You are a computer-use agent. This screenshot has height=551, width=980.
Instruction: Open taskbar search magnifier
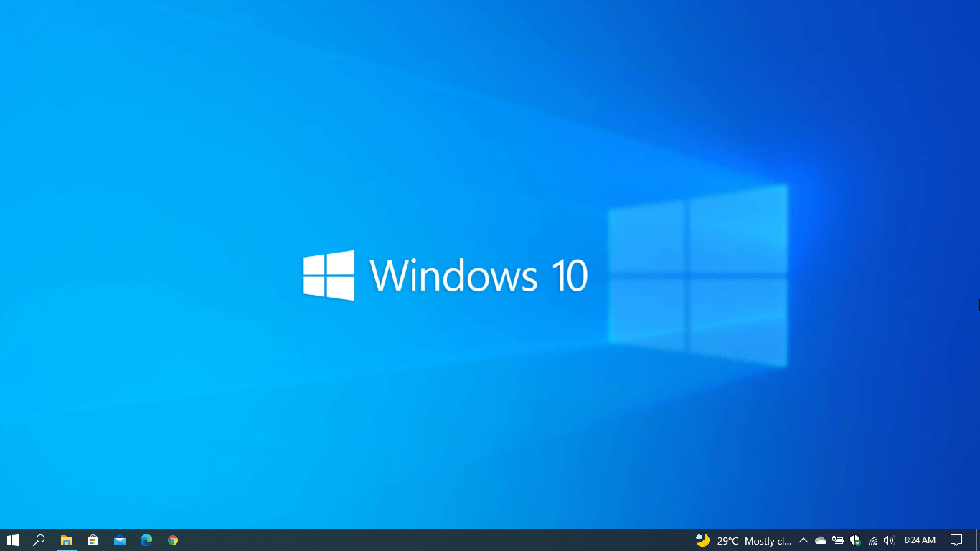click(x=39, y=540)
